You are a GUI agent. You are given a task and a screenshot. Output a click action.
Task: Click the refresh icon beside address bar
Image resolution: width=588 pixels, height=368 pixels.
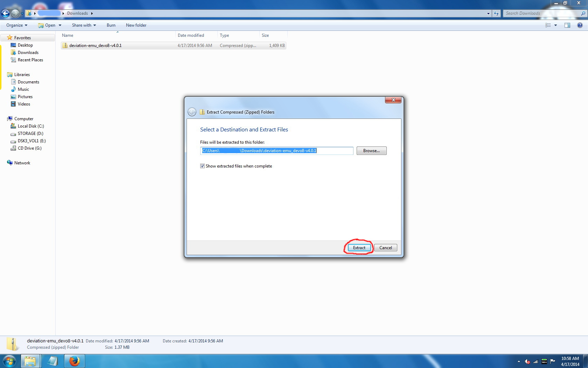pyautogui.click(x=496, y=13)
